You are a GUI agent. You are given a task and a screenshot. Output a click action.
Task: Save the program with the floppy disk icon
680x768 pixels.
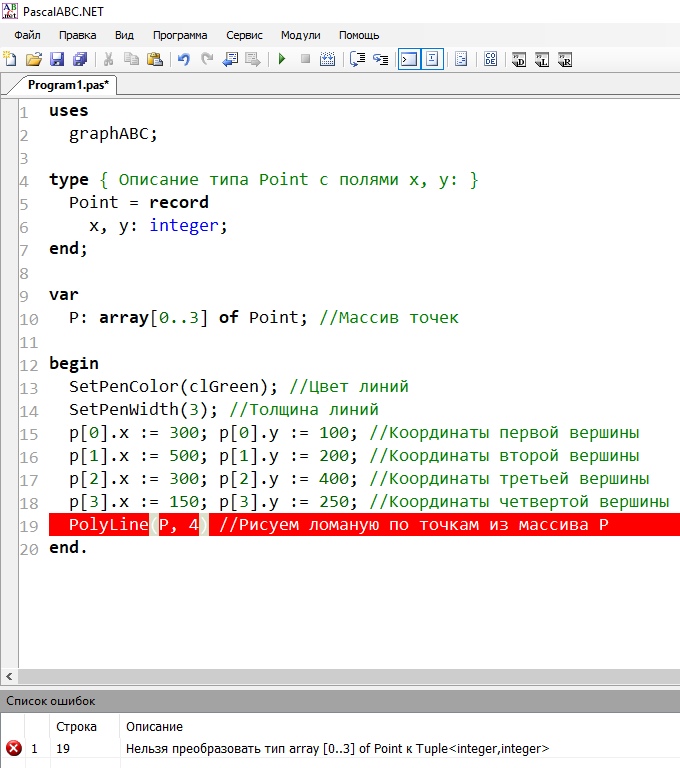pyautogui.click(x=57, y=59)
